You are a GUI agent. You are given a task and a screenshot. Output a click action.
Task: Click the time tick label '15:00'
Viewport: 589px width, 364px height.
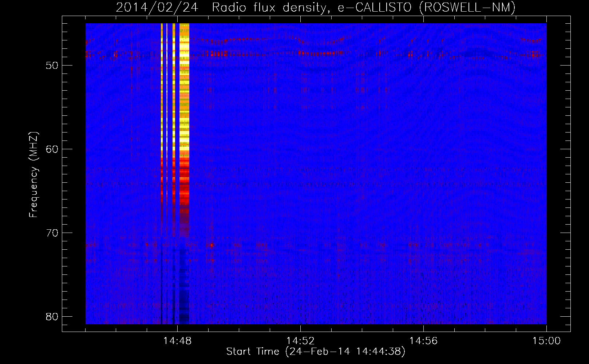(546, 341)
